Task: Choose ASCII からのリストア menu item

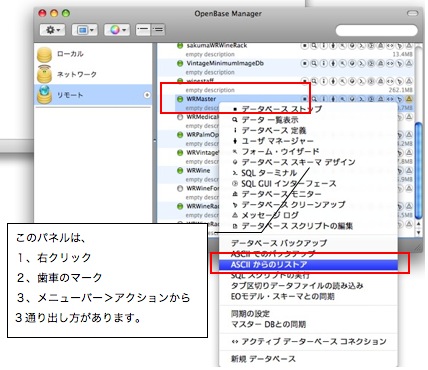Action: (308, 265)
